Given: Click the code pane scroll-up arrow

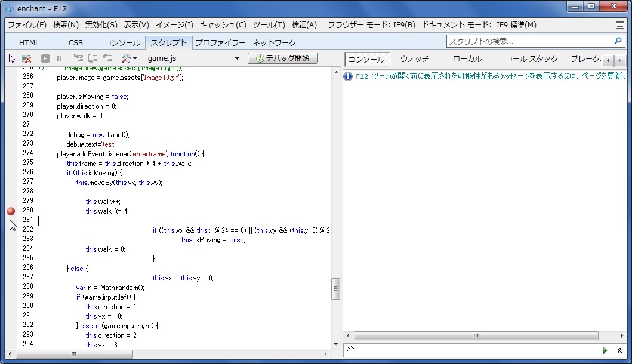Looking at the screenshot, I should pyautogui.click(x=336, y=72).
